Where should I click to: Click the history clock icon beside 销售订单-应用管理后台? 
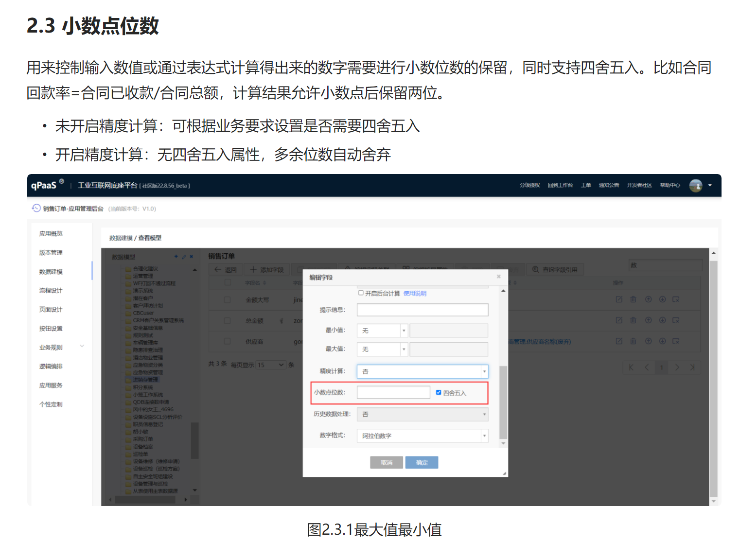[36, 209]
